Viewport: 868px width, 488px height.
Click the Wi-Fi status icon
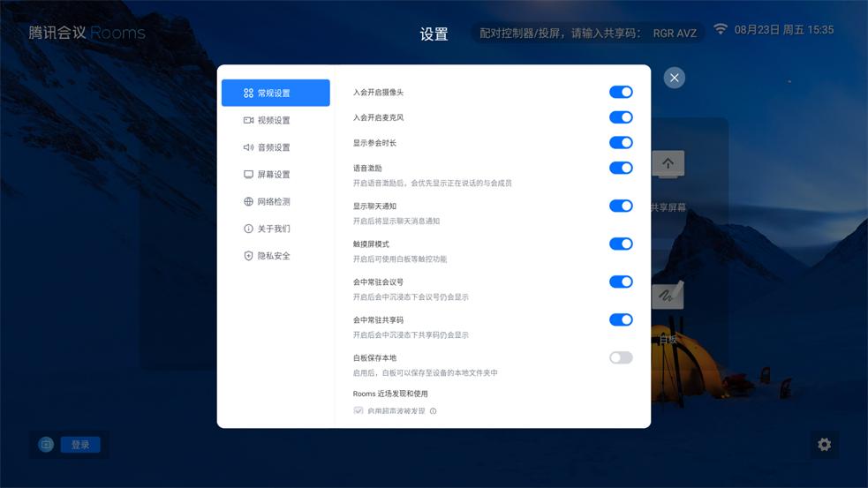(x=721, y=30)
